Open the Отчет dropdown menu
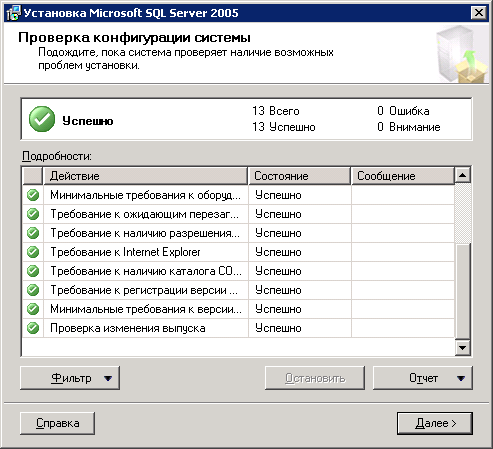The width and height of the screenshot is (493, 449). click(423, 378)
